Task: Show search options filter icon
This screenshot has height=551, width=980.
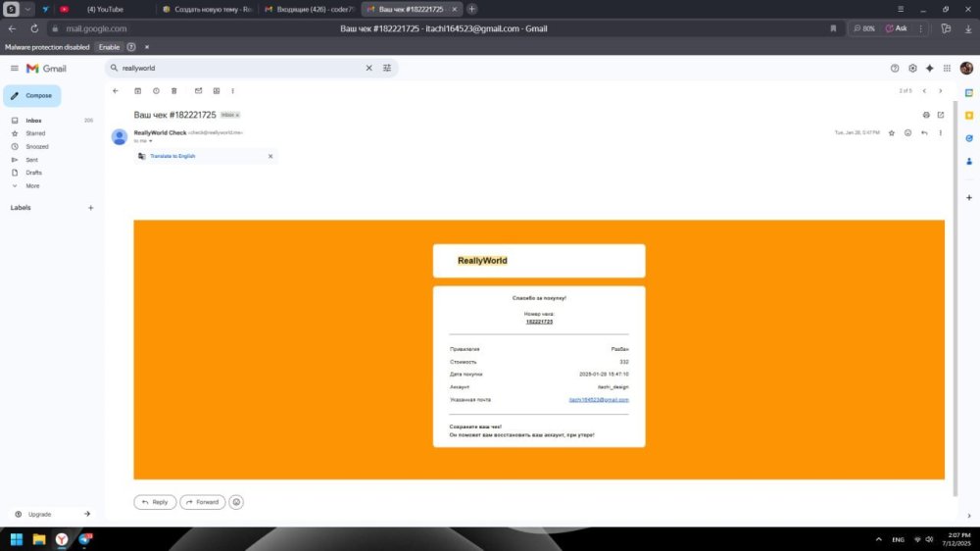Action: coord(387,69)
